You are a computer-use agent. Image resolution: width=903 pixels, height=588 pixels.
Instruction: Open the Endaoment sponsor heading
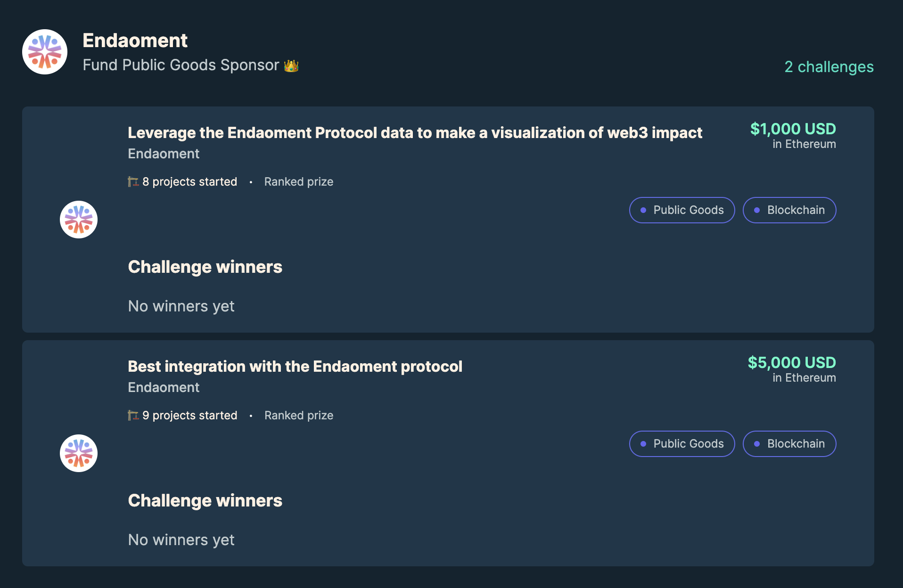(x=135, y=41)
